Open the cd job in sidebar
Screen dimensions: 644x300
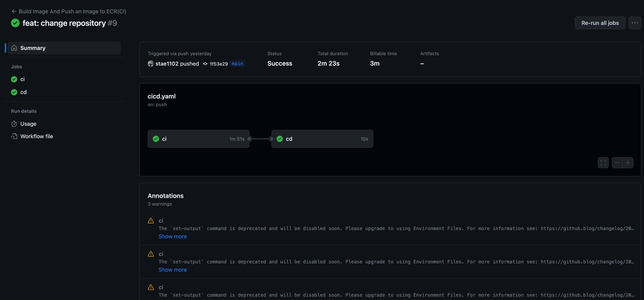coord(23,92)
